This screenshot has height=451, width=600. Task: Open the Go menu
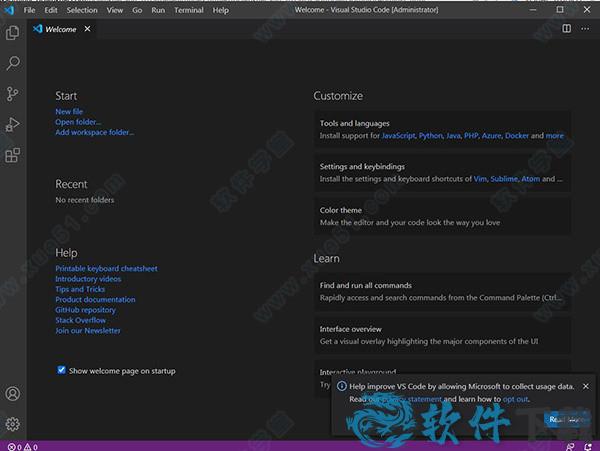pyautogui.click(x=137, y=10)
